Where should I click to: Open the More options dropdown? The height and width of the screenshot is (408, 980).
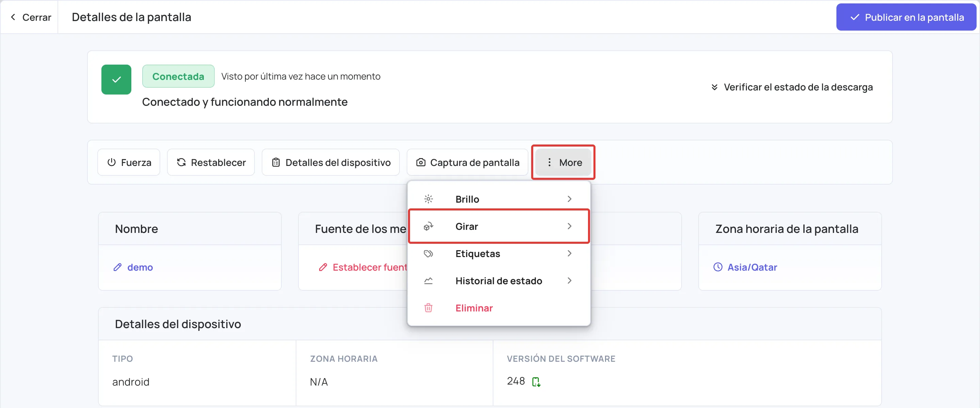click(x=563, y=163)
